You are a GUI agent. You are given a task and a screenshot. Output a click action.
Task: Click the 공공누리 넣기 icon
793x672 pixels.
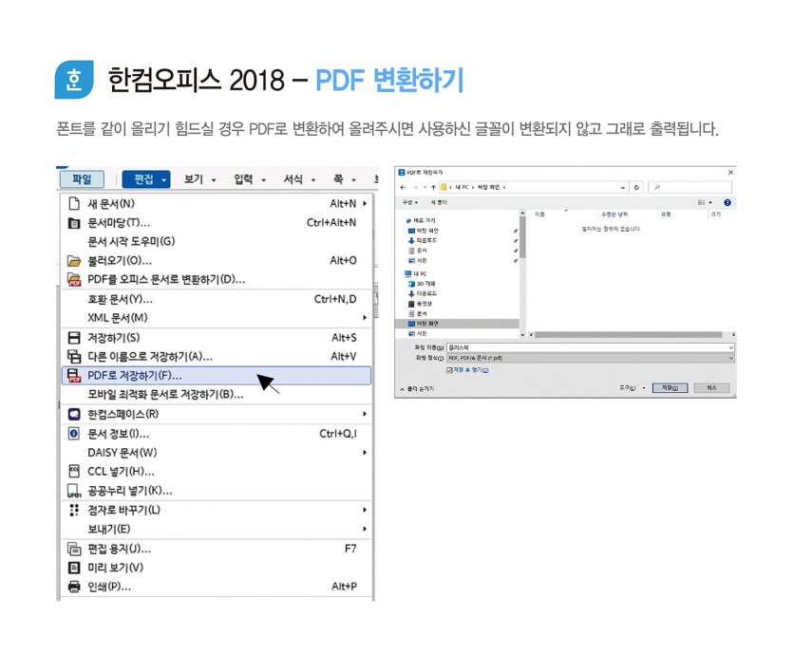pos(74,491)
